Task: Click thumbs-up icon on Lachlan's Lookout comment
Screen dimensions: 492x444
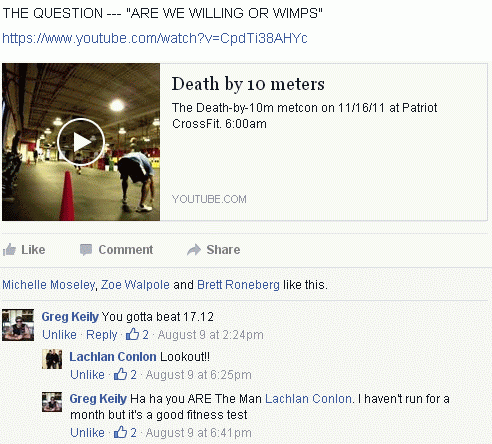Action: [120, 374]
